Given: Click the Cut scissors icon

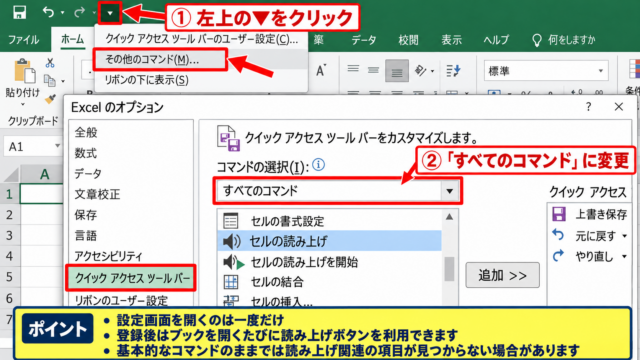Looking at the screenshot, I should pyautogui.click(x=50, y=62).
